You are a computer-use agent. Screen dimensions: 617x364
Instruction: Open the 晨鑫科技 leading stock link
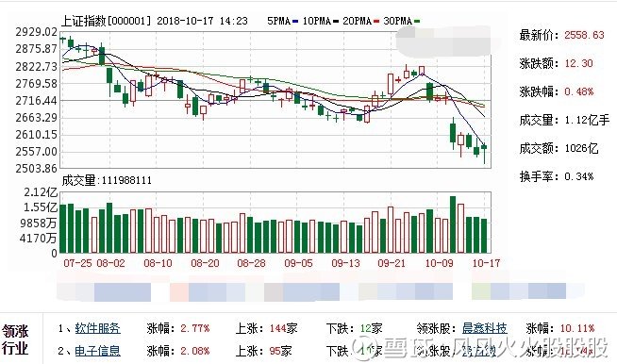pos(484,328)
